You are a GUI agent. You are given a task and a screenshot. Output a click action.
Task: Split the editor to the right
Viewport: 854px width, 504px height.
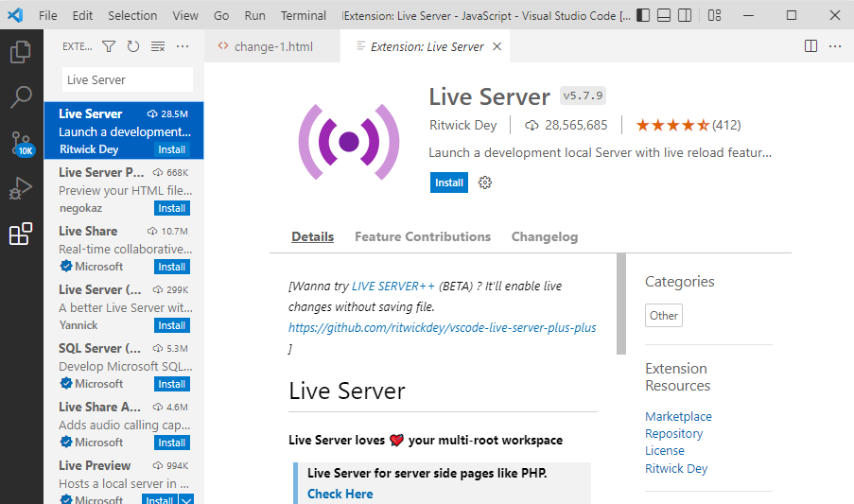click(810, 46)
